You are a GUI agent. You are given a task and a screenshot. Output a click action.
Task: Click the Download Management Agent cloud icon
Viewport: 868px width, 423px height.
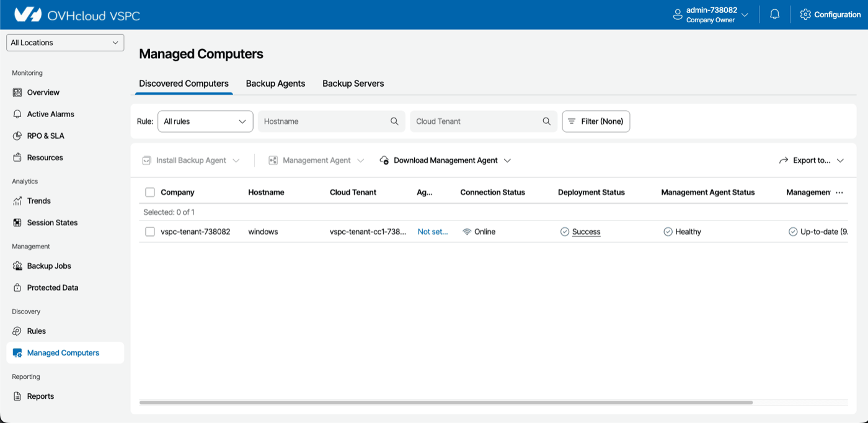coord(384,160)
